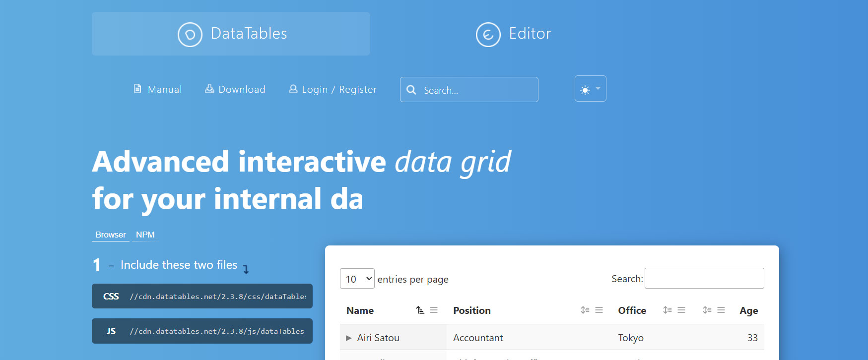Sort by Name column sort icon
Image resolution: width=868 pixels, height=360 pixels.
pos(420,310)
